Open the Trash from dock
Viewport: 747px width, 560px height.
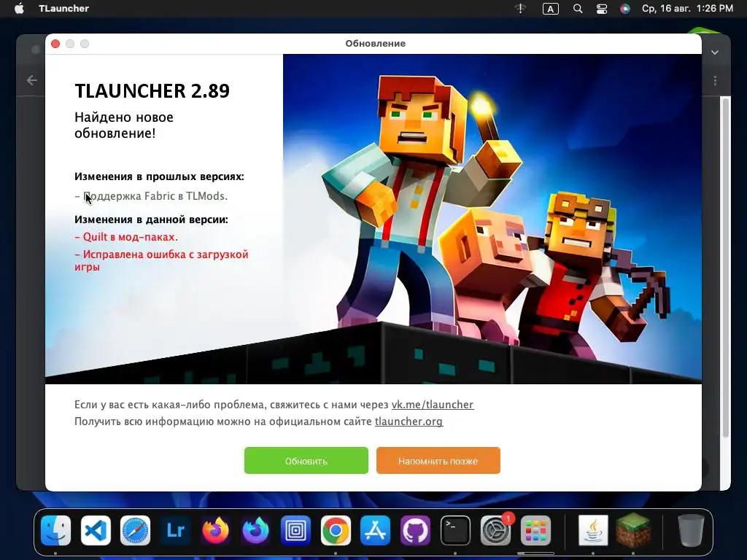tap(691, 530)
